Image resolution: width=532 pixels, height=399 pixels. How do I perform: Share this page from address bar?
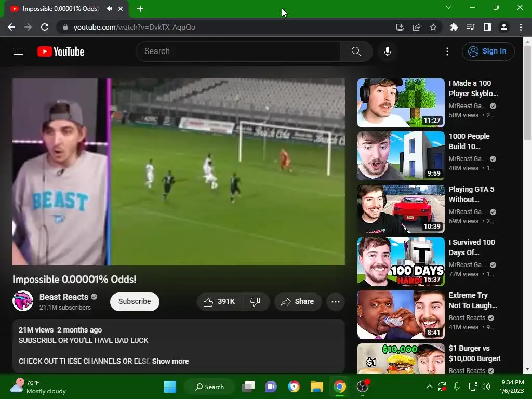click(417, 27)
